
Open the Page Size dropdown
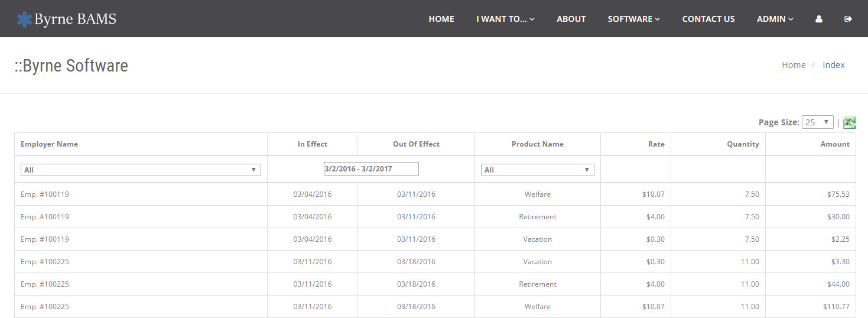817,122
